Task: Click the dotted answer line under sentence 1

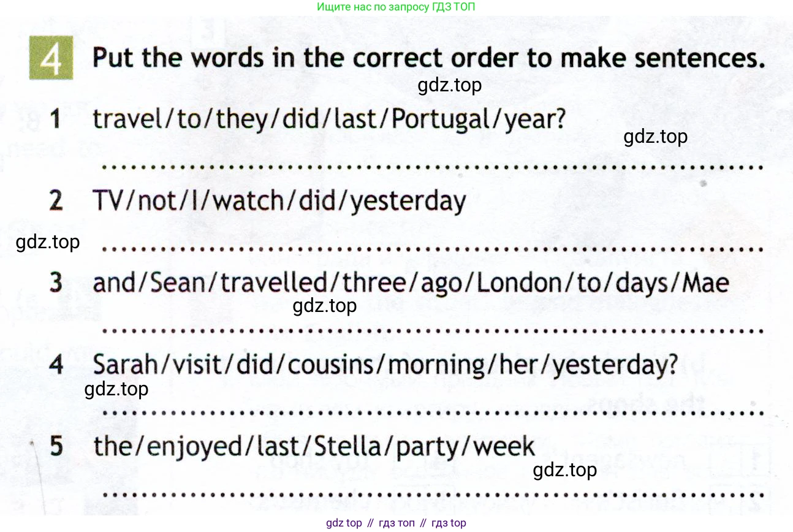Action: pyautogui.click(x=432, y=166)
